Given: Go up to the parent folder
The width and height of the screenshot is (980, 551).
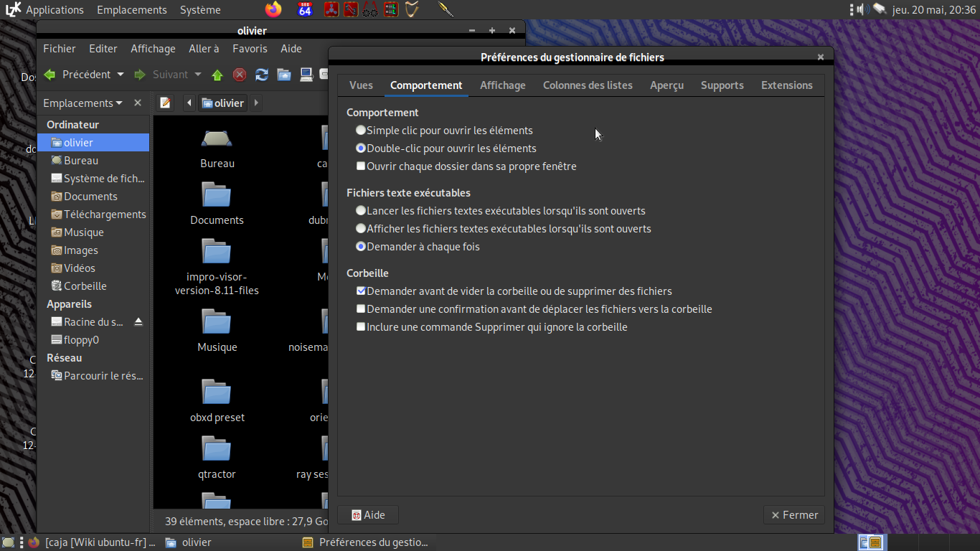Looking at the screenshot, I should tap(217, 75).
